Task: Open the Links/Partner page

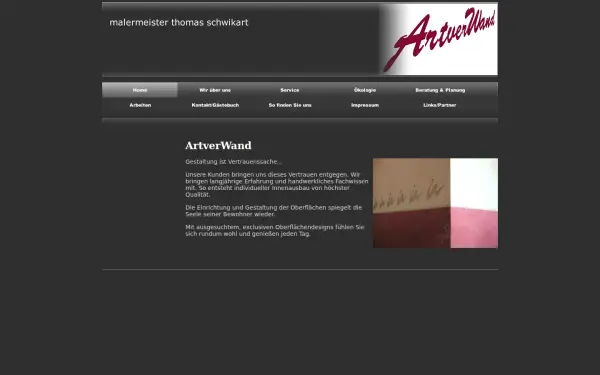Action: [x=440, y=105]
